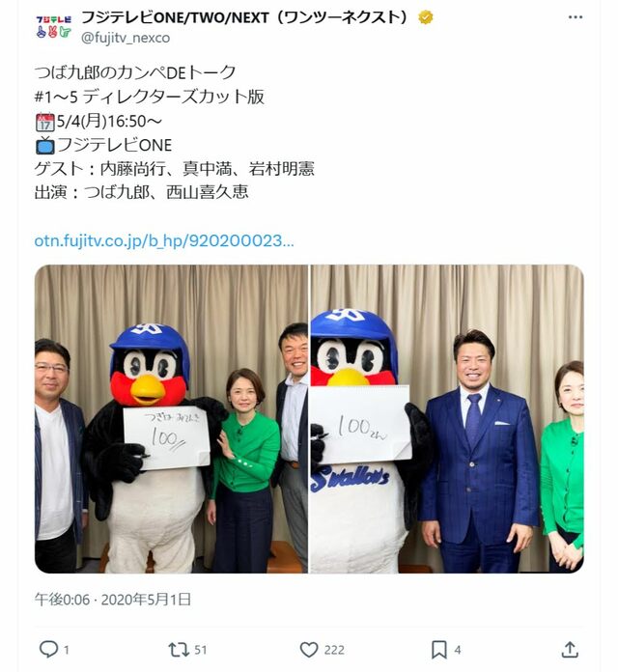618x672 pixels.
Task: Click the retweet count 51
Action: pos(201,650)
